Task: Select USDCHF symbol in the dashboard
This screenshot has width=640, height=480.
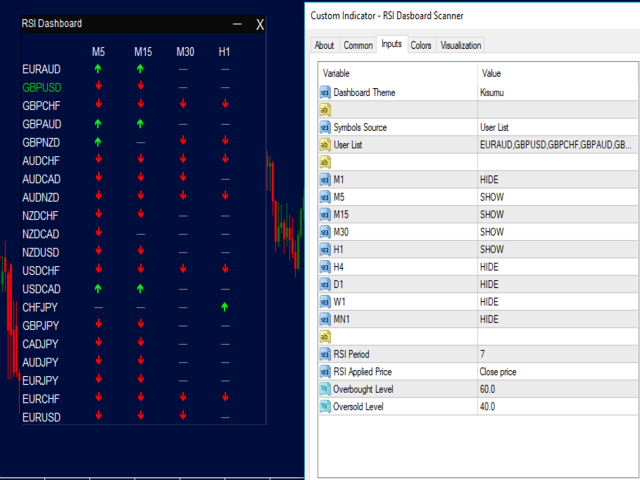Action: (41, 271)
